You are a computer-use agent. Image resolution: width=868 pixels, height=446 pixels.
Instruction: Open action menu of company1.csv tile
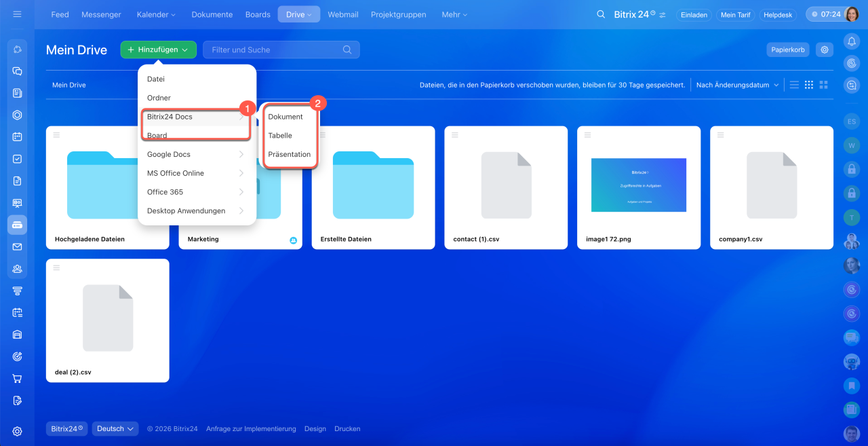tap(721, 135)
